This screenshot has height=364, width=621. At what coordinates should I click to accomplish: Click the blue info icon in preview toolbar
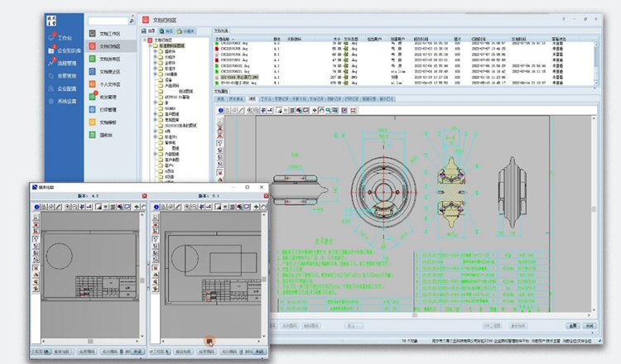(221, 109)
